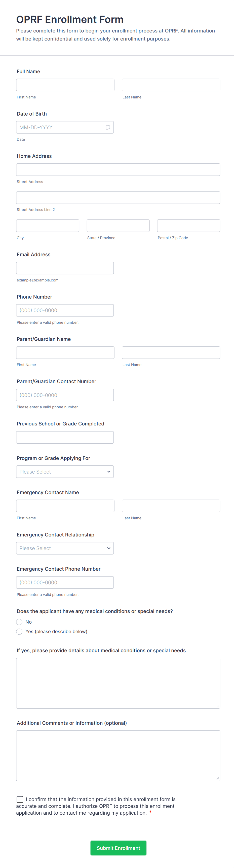Screen dimensions: 234x868
Task: Focus the applicant Phone Number field
Action: [65, 310]
